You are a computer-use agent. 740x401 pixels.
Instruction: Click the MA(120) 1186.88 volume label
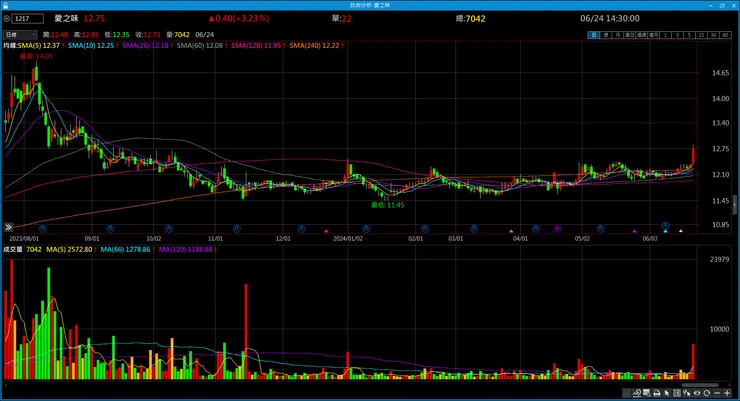click(x=185, y=249)
